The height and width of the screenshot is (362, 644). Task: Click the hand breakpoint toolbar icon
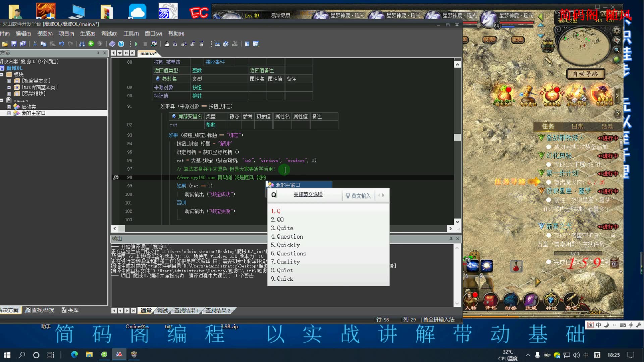pos(167,44)
